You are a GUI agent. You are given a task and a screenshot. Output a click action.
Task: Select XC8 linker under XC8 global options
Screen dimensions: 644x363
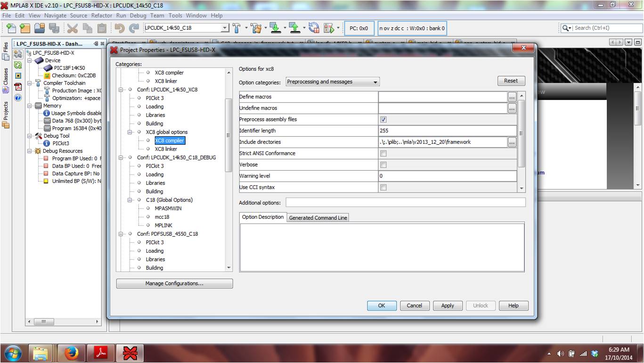pyautogui.click(x=166, y=149)
